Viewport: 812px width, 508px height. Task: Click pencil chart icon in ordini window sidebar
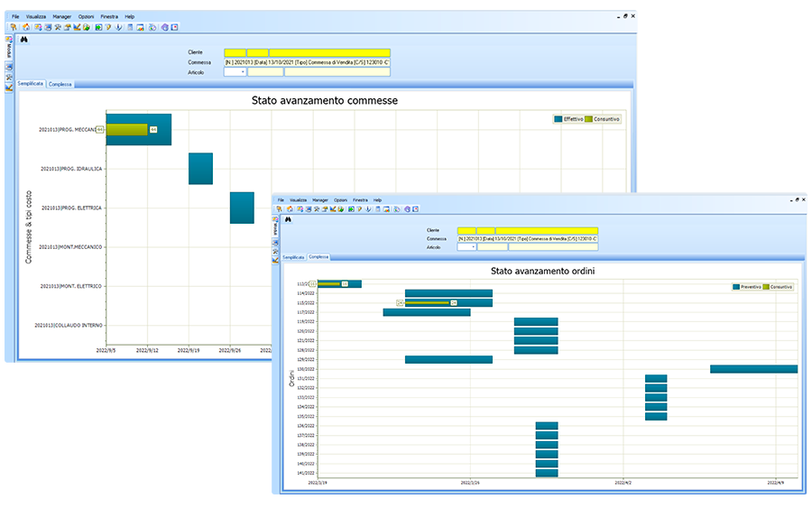275,260
